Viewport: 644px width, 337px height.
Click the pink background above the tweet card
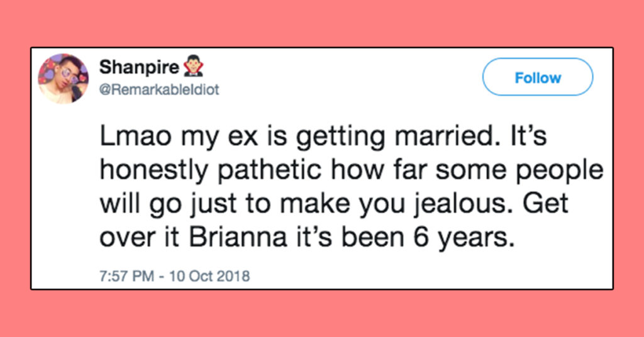tap(322, 23)
